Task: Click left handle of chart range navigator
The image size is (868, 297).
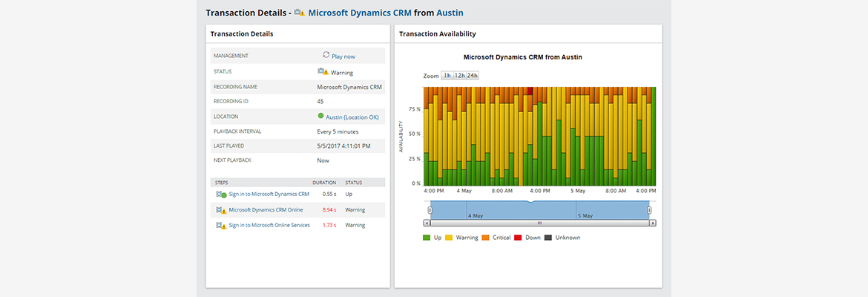Action: pyautogui.click(x=430, y=210)
